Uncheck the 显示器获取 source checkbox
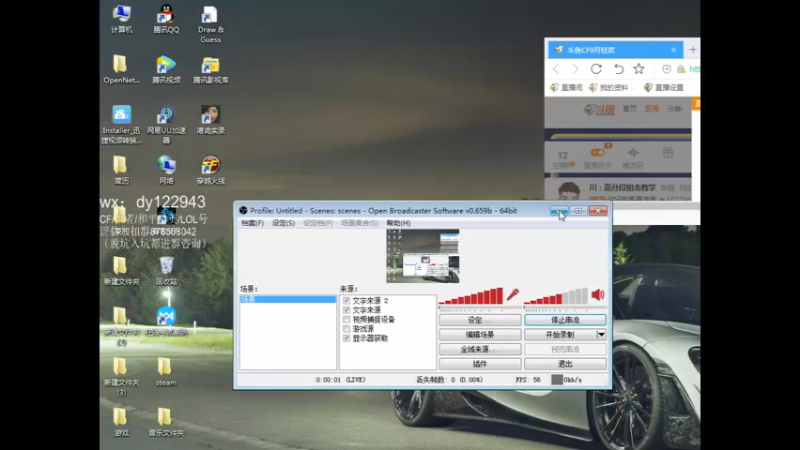The image size is (800, 450). click(346, 338)
